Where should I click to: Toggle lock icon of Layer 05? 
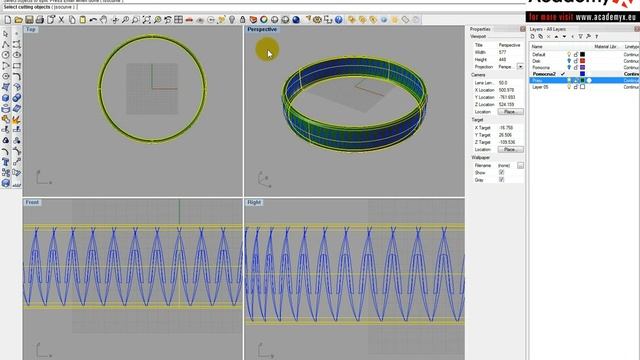tap(576, 87)
